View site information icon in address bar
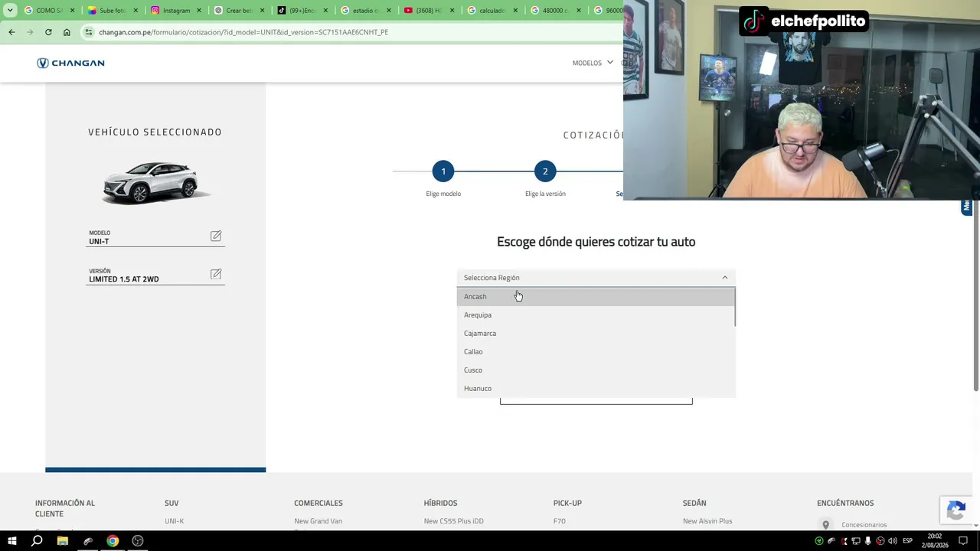The image size is (980, 551). click(x=89, y=32)
